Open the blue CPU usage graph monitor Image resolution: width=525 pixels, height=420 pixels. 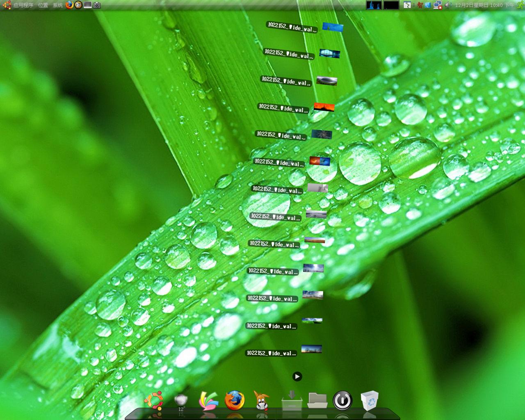pos(374,5)
